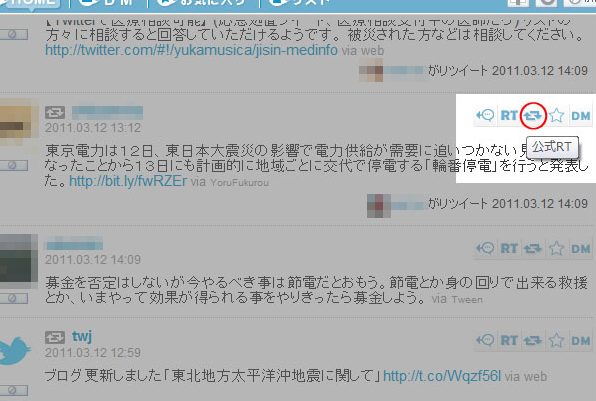Reply to the 東京電力 tweet

pyautogui.click(x=485, y=116)
